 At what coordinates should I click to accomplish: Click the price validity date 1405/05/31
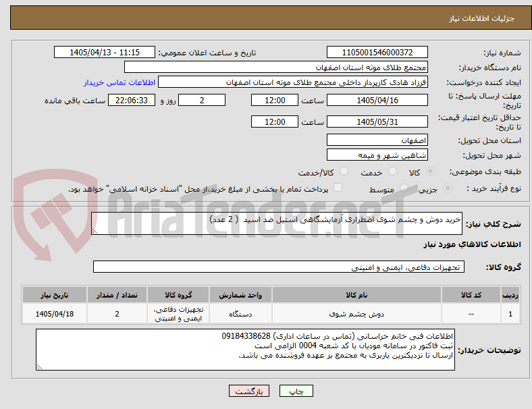click(x=377, y=121)
